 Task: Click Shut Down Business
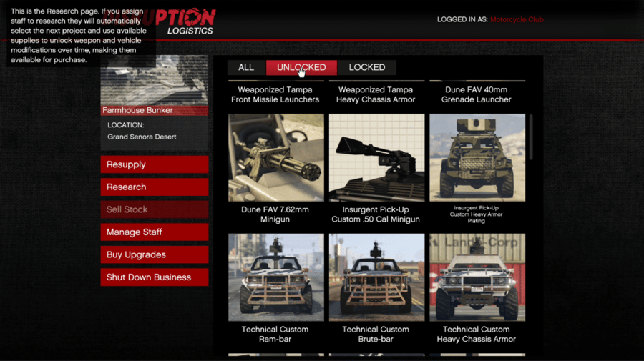click(x=155, y=277)
